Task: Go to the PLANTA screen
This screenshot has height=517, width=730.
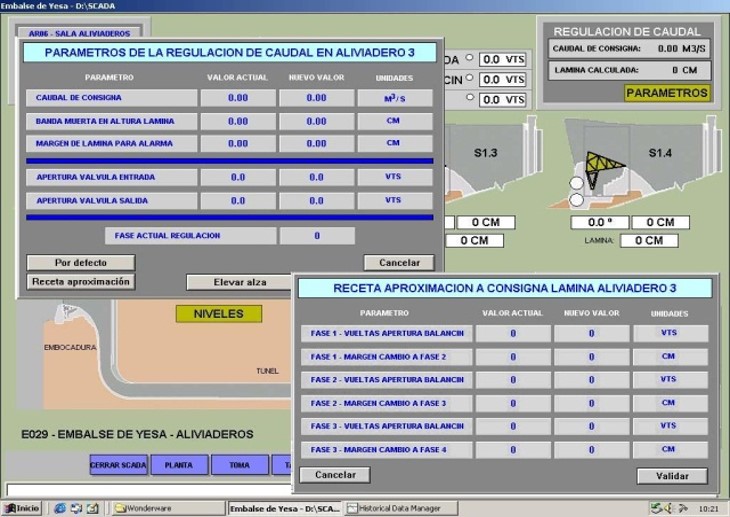Action: (x=179, y=465)
